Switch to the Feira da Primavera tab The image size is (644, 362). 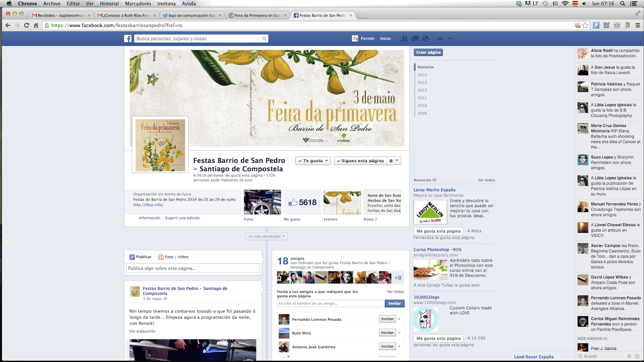[257, 15]
